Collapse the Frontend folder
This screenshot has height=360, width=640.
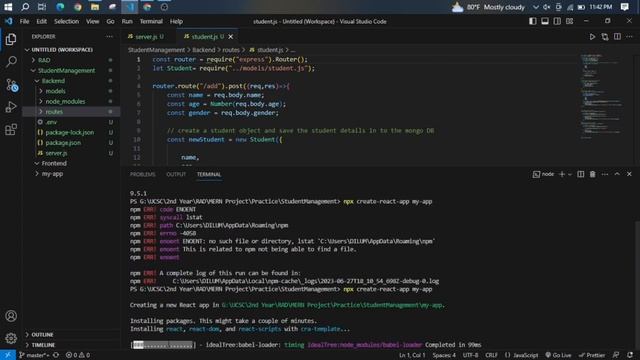coord(71,163)
